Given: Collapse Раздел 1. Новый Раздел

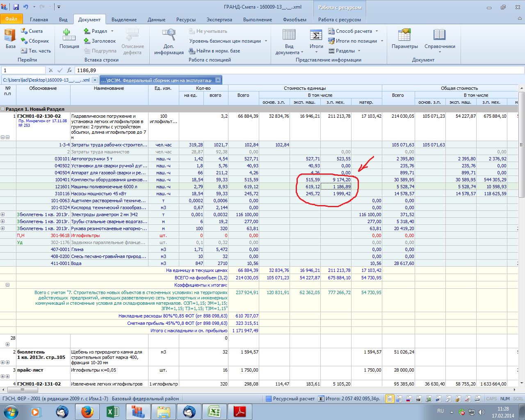Looking at the screenshot, I should [x=3, y=110].
